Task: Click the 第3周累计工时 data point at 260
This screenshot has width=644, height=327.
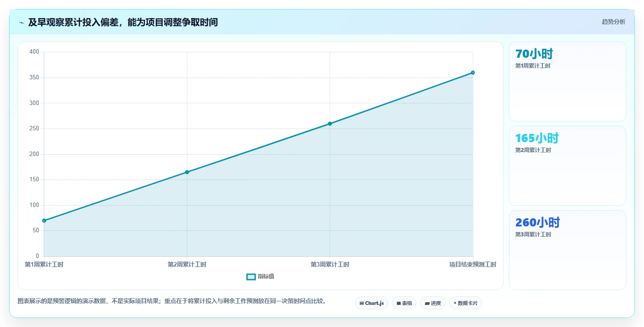Action: [x=330, y=124]
